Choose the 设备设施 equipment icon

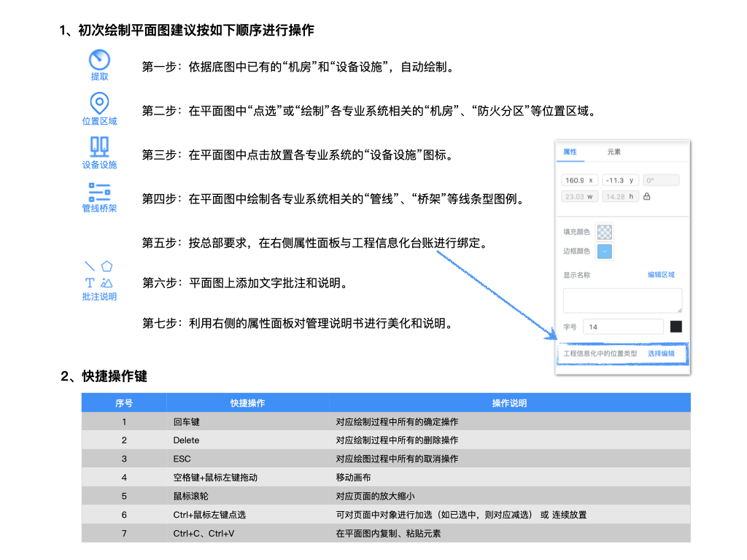pyautogui.click(x=99, y=147)
